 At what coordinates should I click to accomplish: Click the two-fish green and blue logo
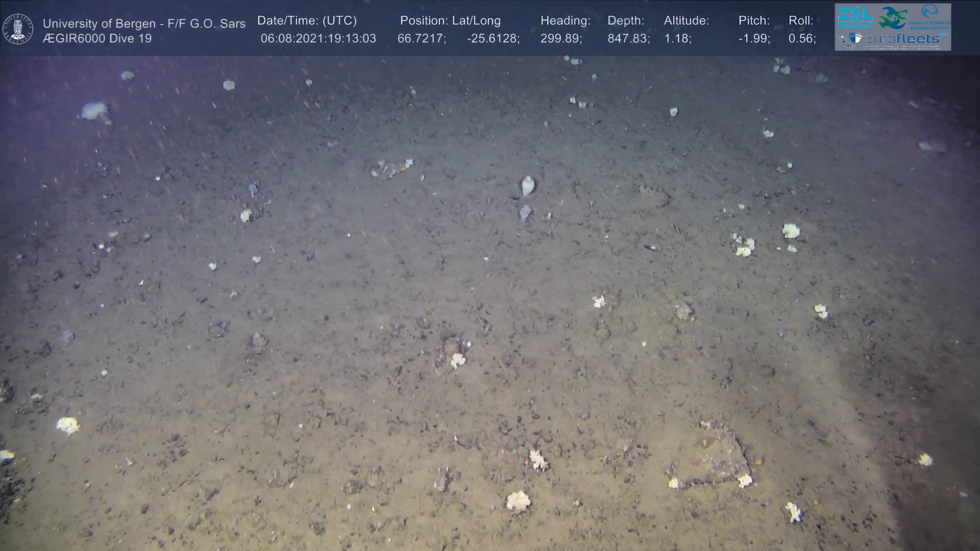(x=893, y=17)
